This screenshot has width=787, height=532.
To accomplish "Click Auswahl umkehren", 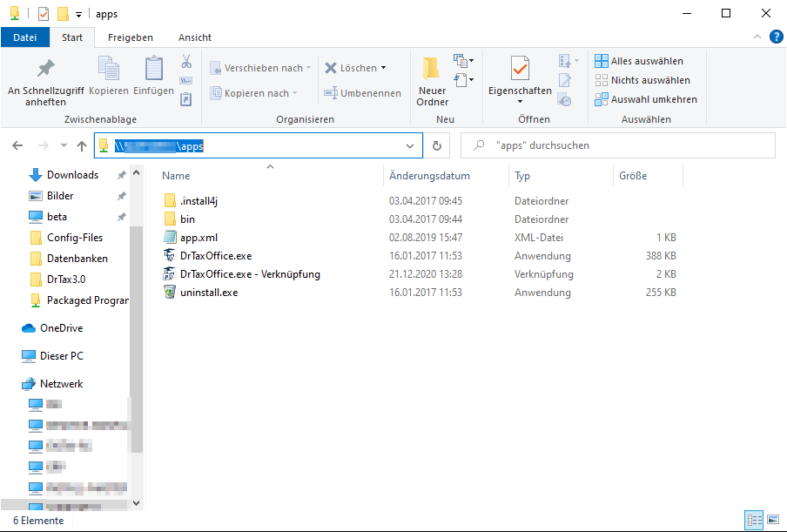I will [x=646, y=99].
